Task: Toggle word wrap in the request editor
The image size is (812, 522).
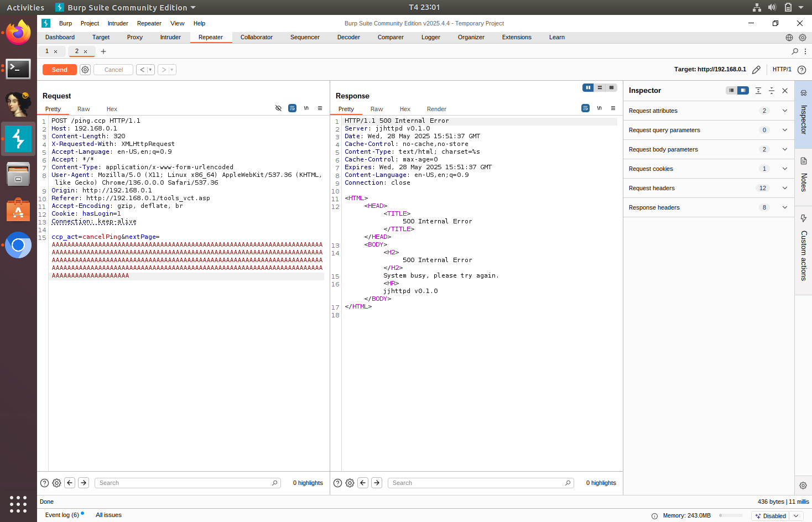Action: [292, 108]
